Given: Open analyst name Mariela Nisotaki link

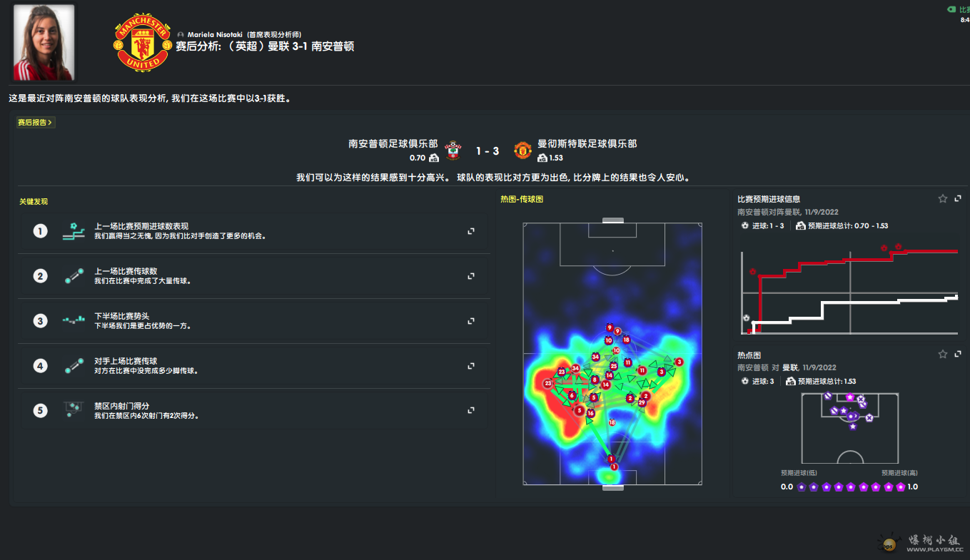Looking at the screenshot, I should click(x=216, y=34).
